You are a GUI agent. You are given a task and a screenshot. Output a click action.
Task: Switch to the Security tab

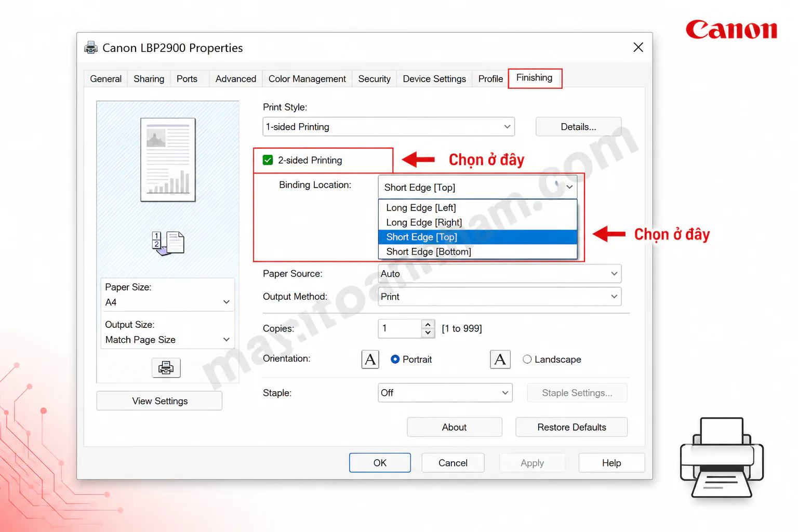[375, 79]
